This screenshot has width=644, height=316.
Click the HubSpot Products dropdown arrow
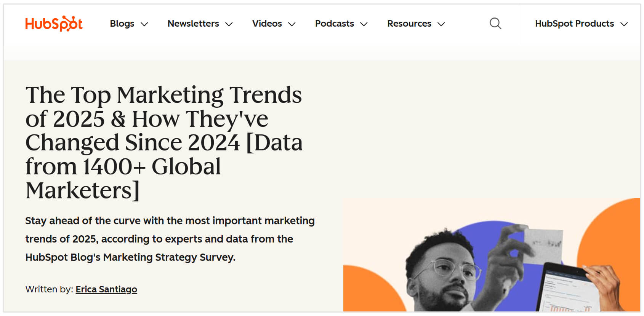(x=624, y=24)
